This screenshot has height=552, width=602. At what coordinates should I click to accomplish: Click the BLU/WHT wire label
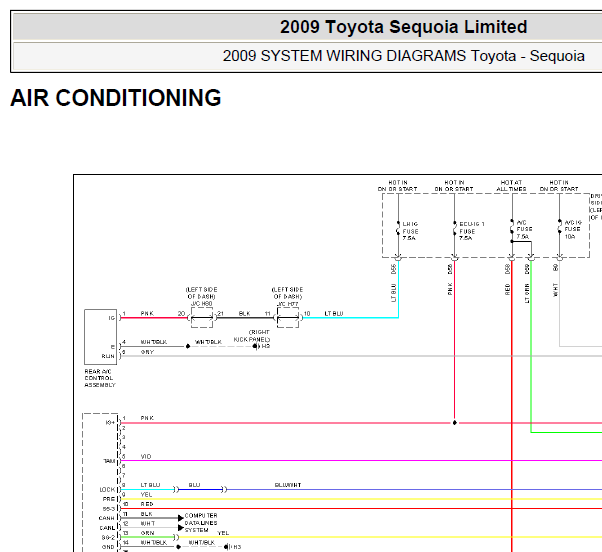pyautogui.click(x=288, y=485)
